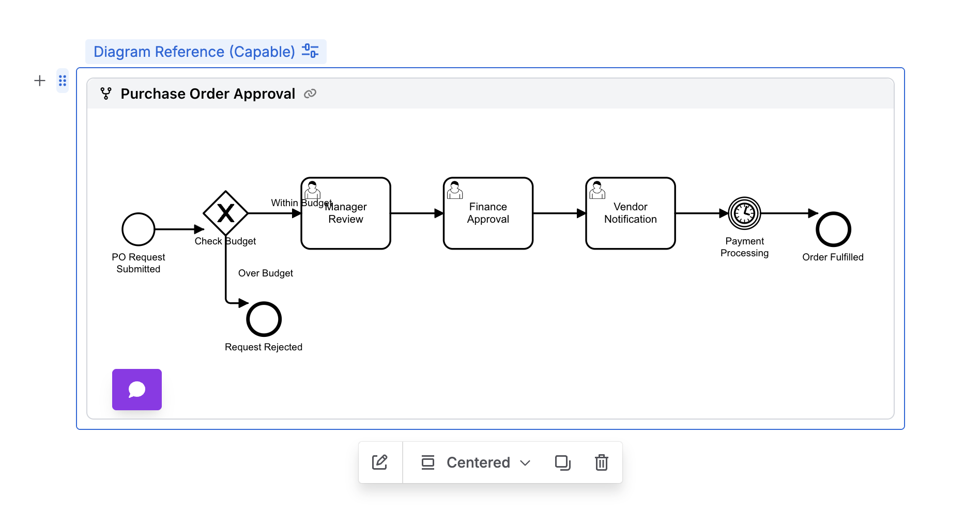Open the Purchase Order Approval title link
The image size is (980, 526).
point(208,94)
